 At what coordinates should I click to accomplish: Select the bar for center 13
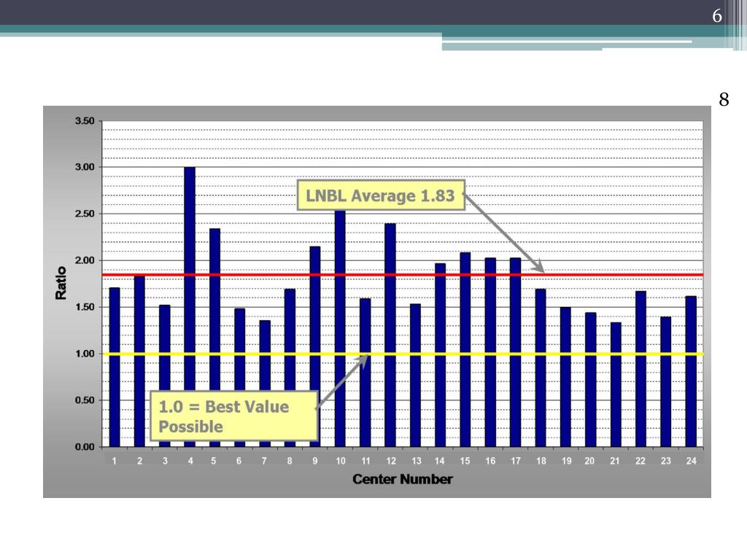[x=415, y=376]
